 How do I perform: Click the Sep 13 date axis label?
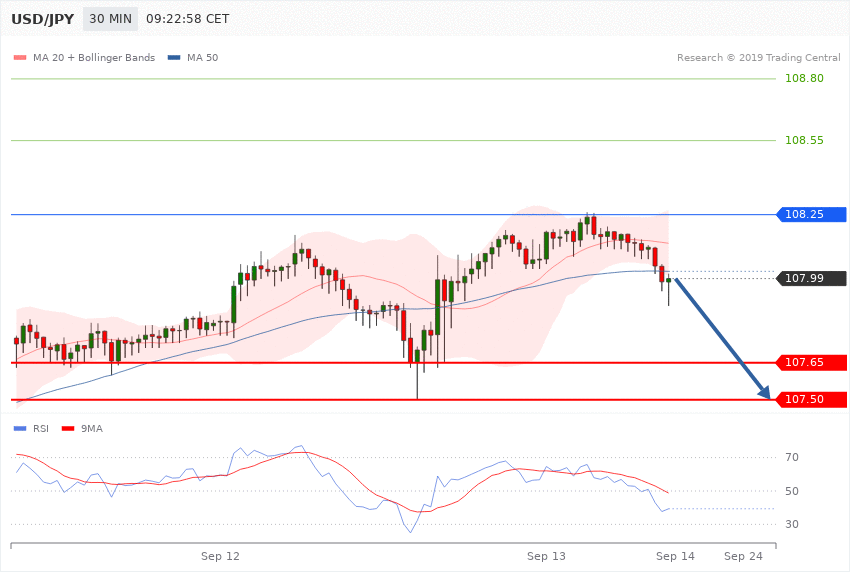pos(546,556)
